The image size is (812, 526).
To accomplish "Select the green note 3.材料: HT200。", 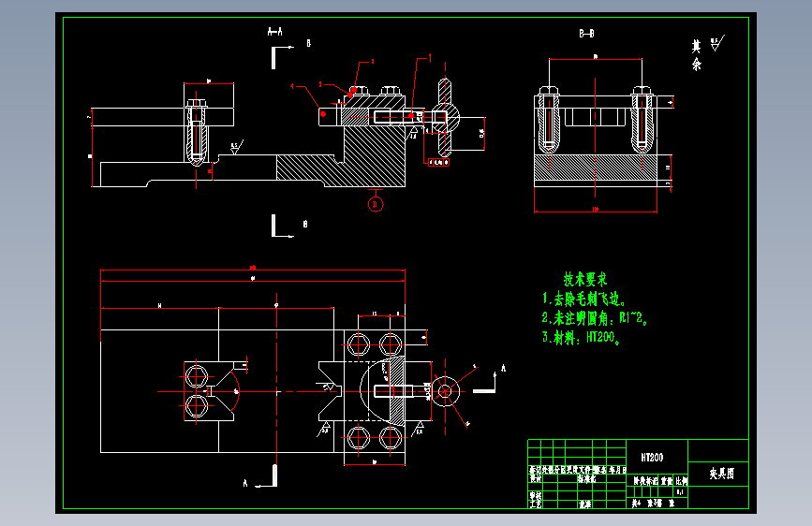I will click(x=581, y=338).
